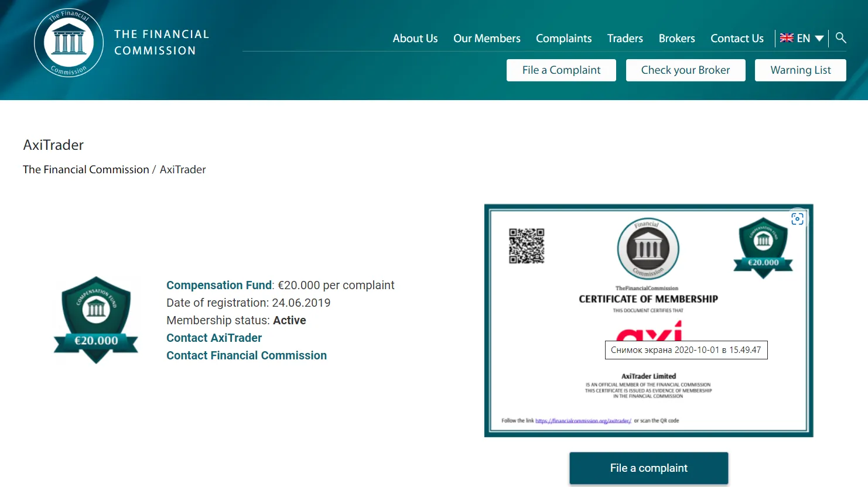Follow the Compensation Fund link
The width and height of the screenshot is (868, 487).
219,285
